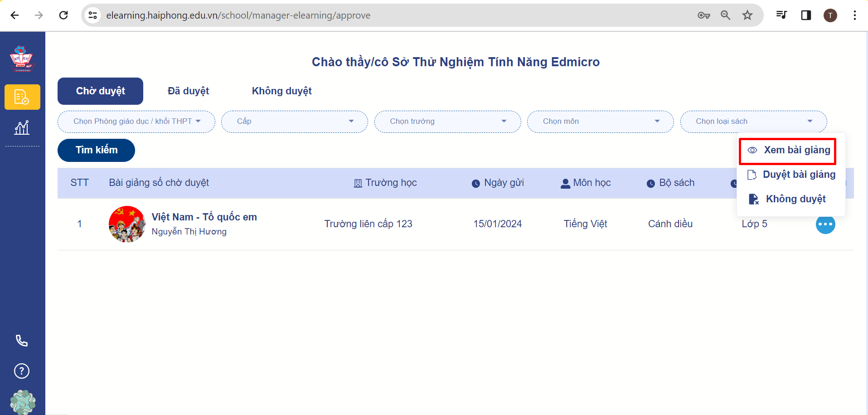Screen dimensions: 868x415
Task: Choose Duyệt bài giảng from menu
Action: pyautogui.click(x=791, y=175)
